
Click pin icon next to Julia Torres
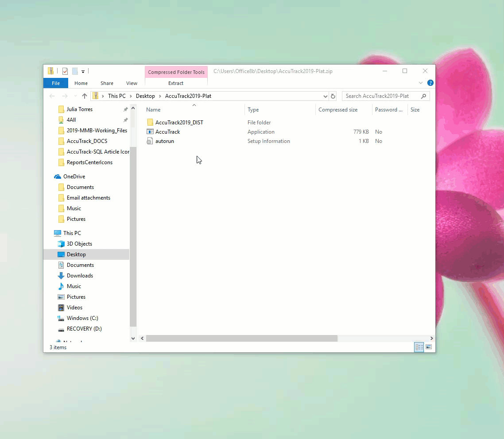pyautogui.click(x=125, y=109)
